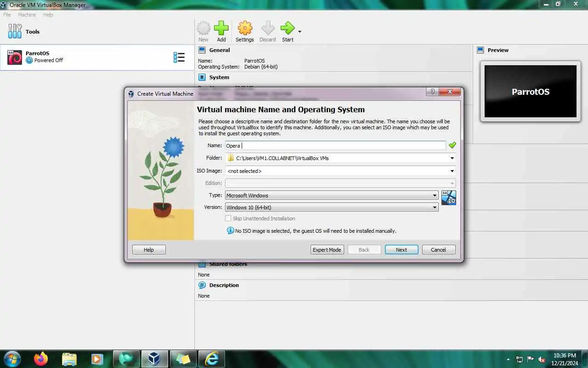Viewport: 588px width, 368px height.
Task: Select the Tools entry icon
Action: tap(15, 31)
